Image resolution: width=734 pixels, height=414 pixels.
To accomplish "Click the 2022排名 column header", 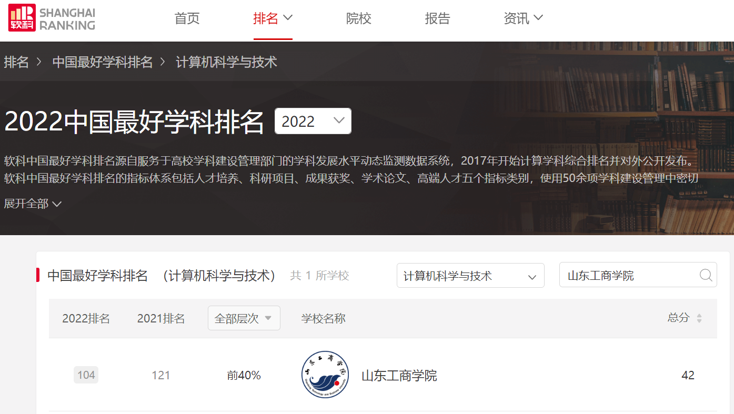I will tap(86, 318).
